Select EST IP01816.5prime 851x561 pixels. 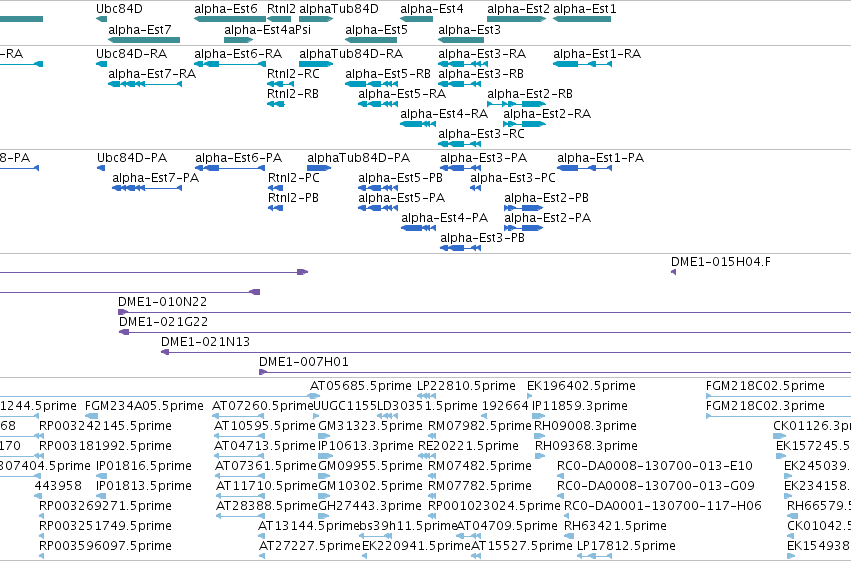coord(144,466)
